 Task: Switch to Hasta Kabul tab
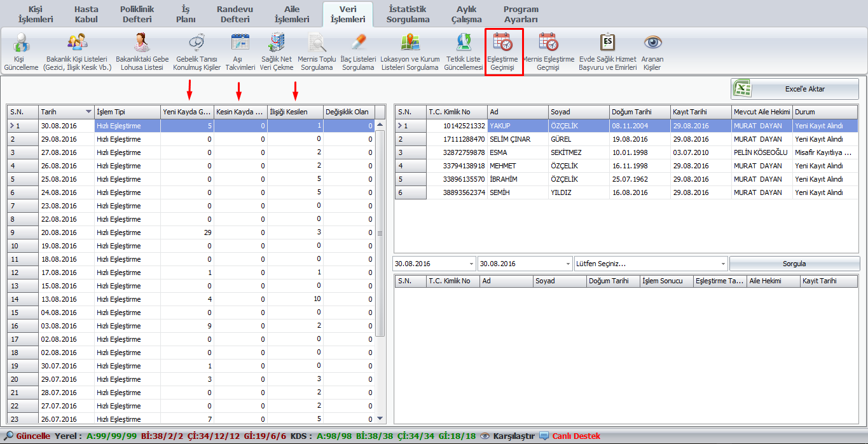click(x=86, y=14)
